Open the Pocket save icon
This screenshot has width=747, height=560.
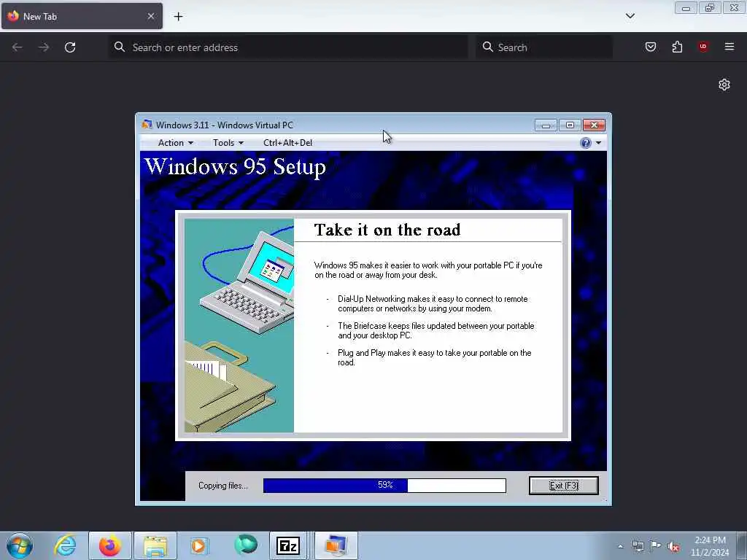pos(651,47)
